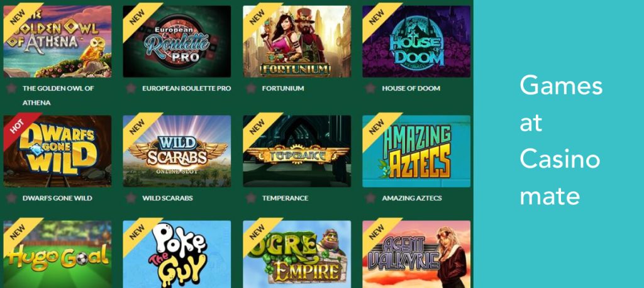This screenshot has height=288, width=644.
Task: Select the Agent Valkyrie thumbnail
Action: [416, 254]
